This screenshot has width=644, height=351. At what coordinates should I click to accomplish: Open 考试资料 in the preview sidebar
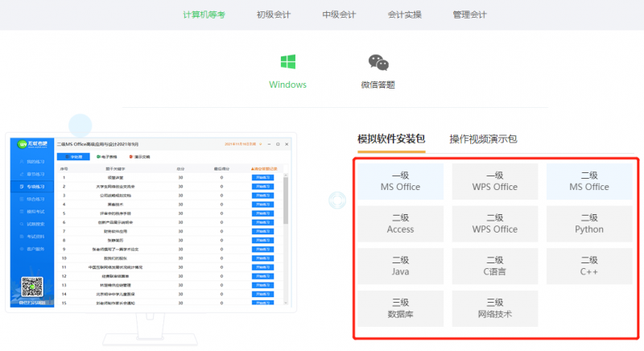(32, 237)
